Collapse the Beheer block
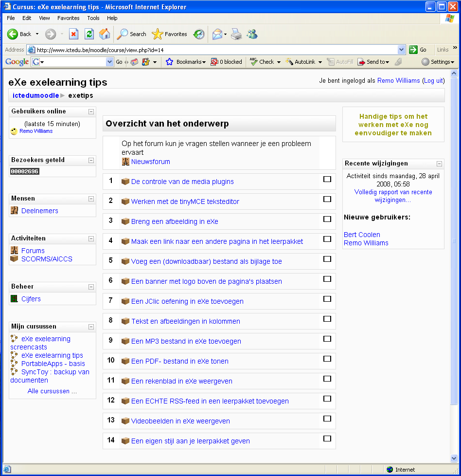Image resolution: width=461 pixels, height=476 pixels. [x=91, y=287]
